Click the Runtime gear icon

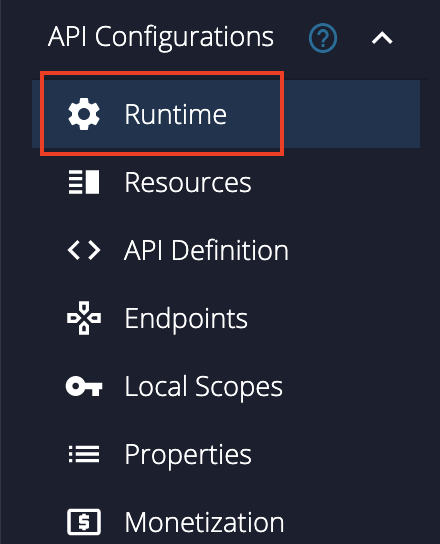point(84,114)
